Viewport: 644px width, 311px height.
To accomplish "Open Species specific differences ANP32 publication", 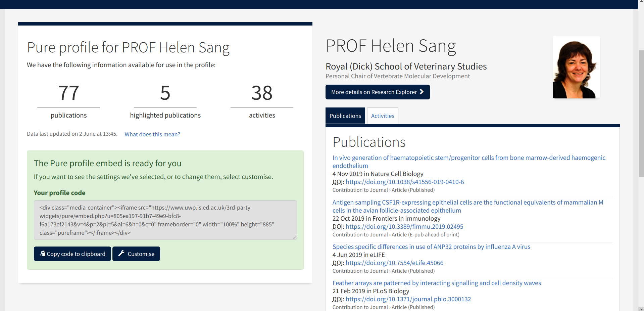I will (431, 247).
